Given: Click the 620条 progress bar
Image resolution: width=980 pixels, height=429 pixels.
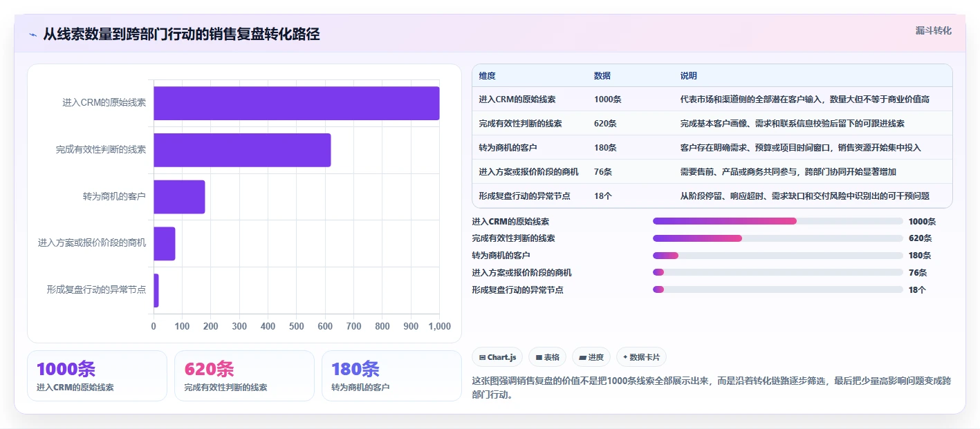Looking at the screenshot, I should coord(778,238).
